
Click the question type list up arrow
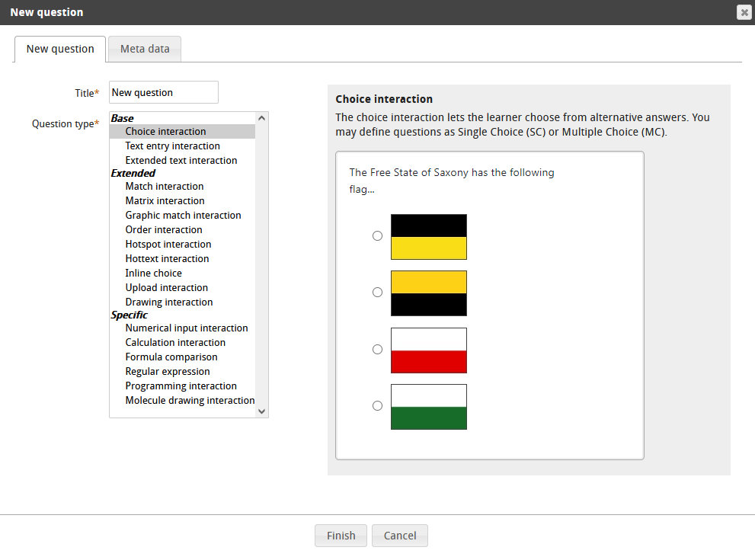click(x=261, y=118)
